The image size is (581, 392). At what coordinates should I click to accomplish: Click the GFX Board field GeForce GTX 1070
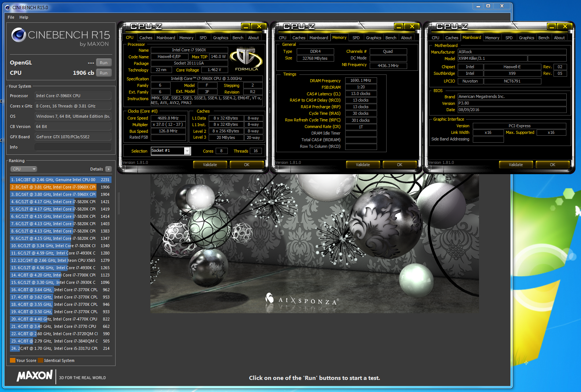[73, 137]
